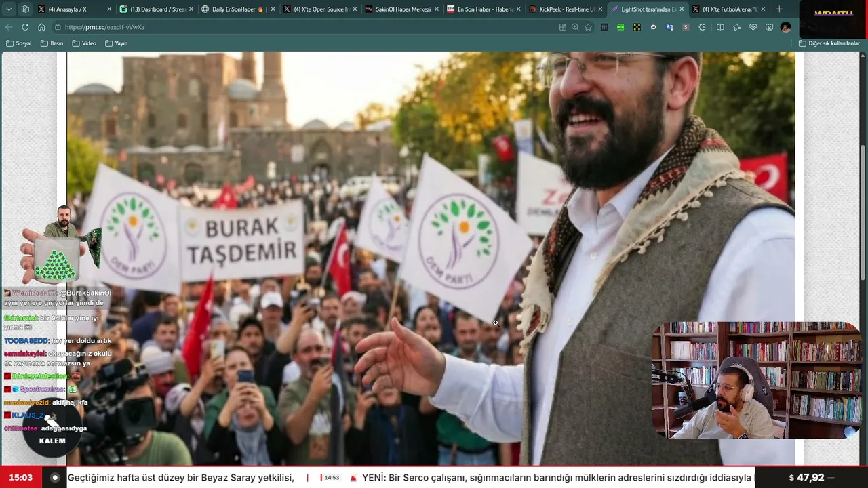Click the 15:03 clock in ticker
Viewport: 868px width, 488px height.
(21, 478)
